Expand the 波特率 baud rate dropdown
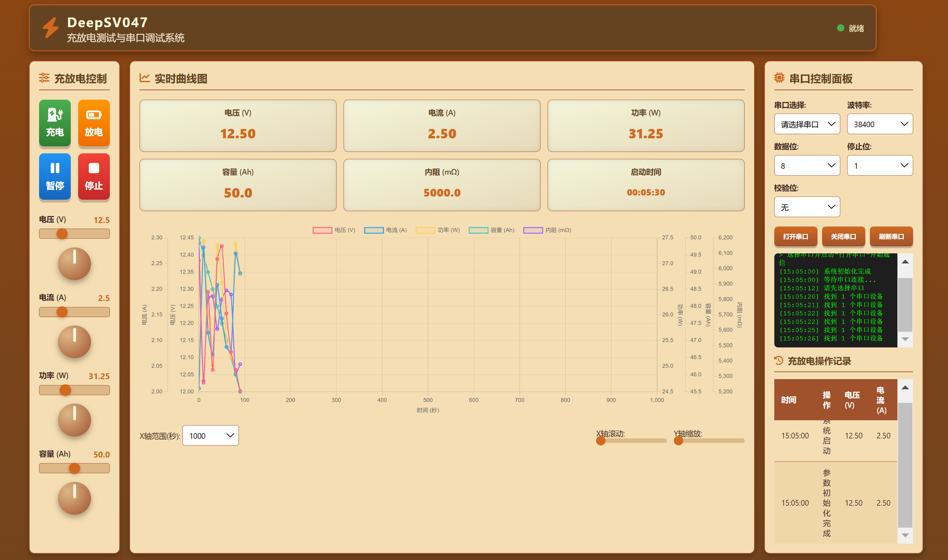The height and width of the screenshot is (560, 948). tap(880, 124)
